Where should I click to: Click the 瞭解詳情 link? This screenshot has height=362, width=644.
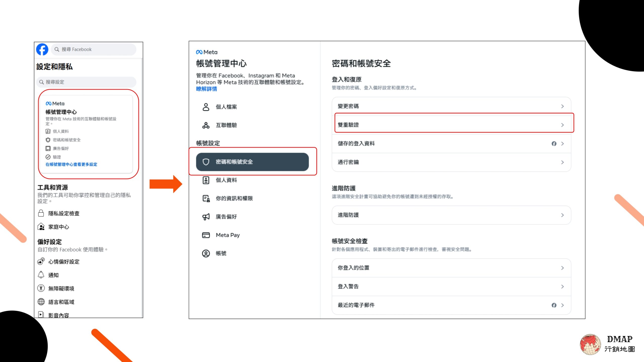[206, 89]
